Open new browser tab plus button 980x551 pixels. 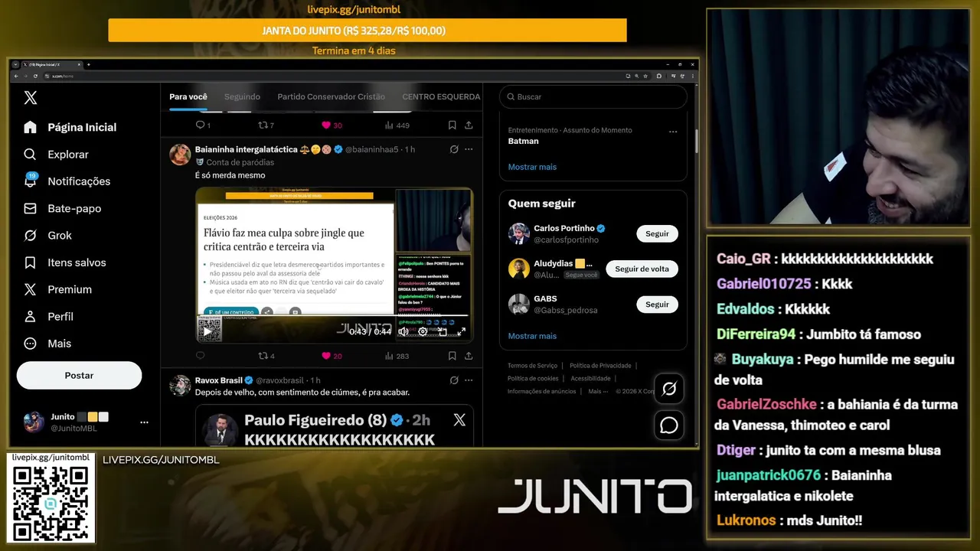tap(89, 64)
